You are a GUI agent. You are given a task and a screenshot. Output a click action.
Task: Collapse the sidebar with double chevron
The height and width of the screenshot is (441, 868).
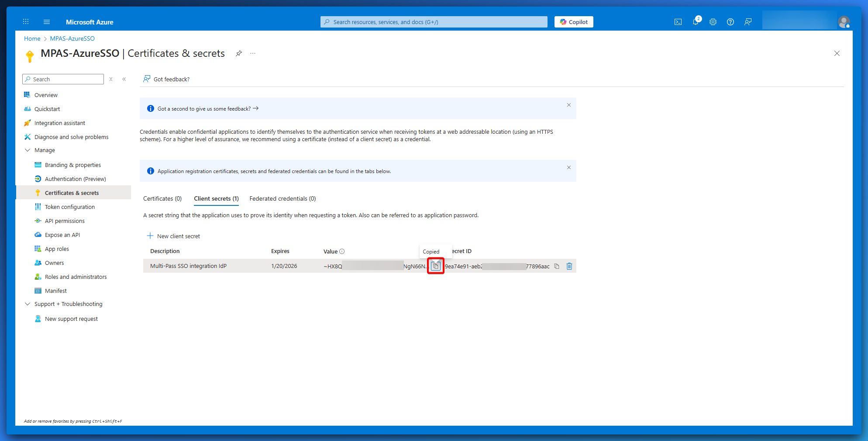click(124, 79)
